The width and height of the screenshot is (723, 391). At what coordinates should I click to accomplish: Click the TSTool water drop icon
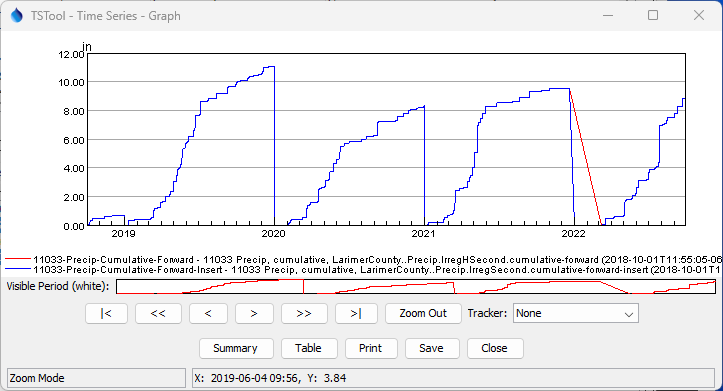pyautogui.click(x=17, y=16)
